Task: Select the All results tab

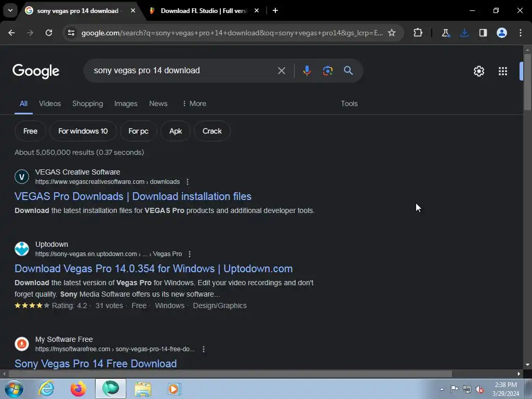Action: click(x=23, y=103)
